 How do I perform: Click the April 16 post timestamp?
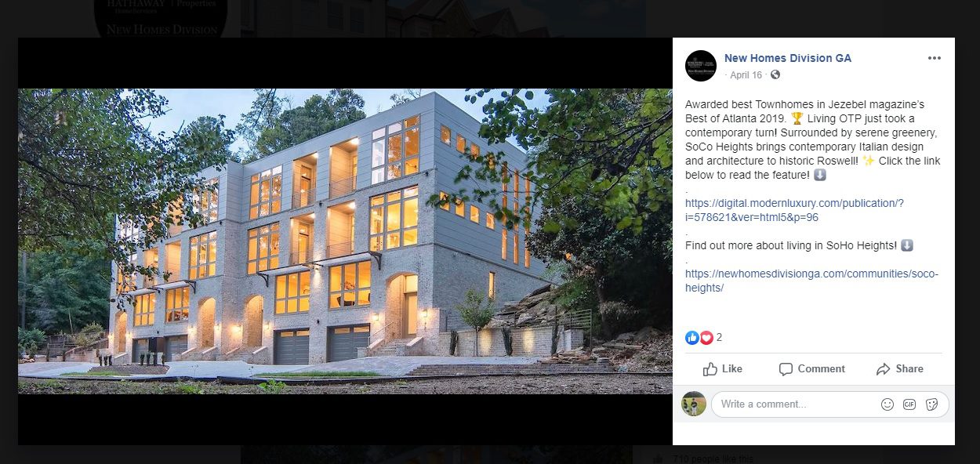click(745, 75)
